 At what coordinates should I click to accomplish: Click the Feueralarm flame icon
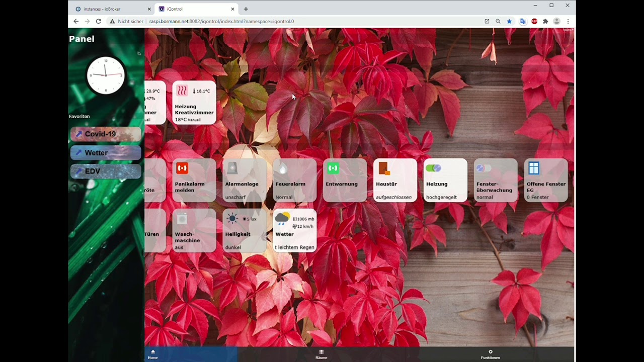[x=283, y=168]
